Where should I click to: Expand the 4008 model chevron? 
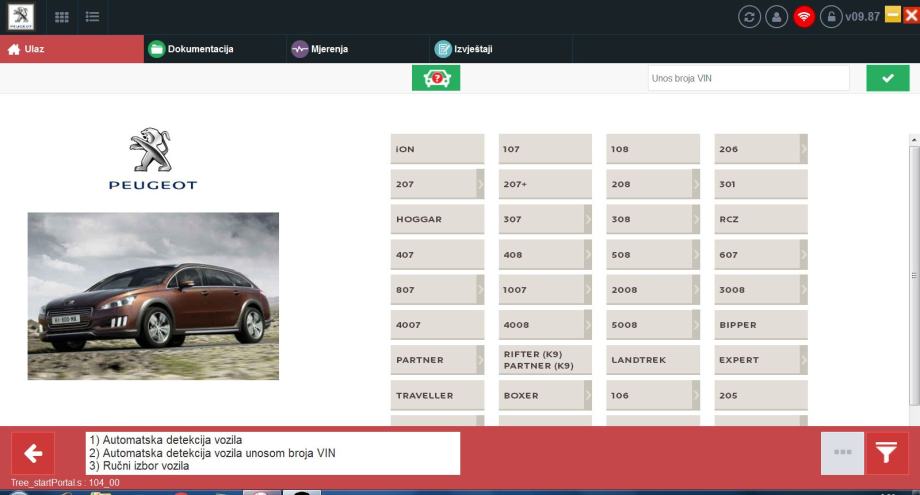click(588, 325)
